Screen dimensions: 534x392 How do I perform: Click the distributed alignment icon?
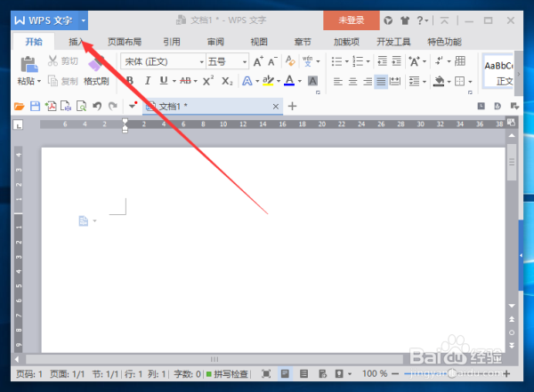click(x=395, y=81)
